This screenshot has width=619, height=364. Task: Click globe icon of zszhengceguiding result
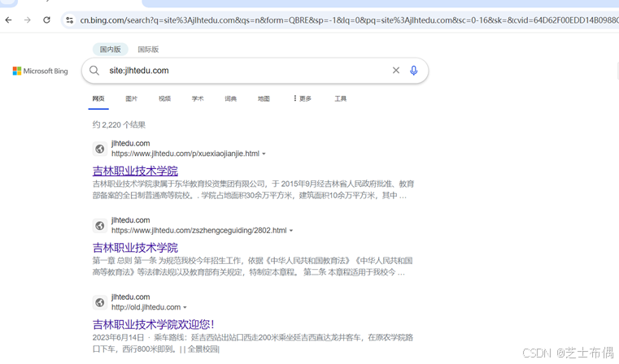[x=100, y=226]
